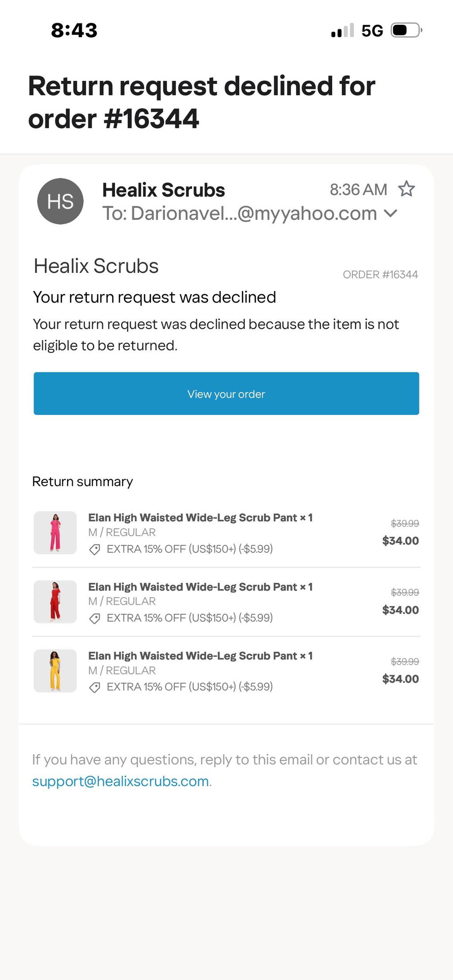Open red scrub pant thumbnail
The height and width of the screenshot is (980, 453).
(x=55, y=602)
